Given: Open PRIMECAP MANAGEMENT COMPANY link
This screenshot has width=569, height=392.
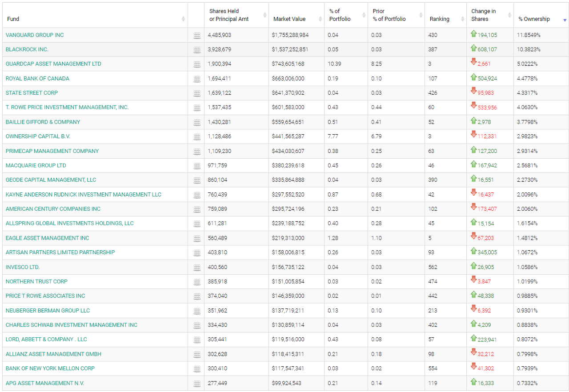Looking at the screenshot, I should [x=52, y=151].
